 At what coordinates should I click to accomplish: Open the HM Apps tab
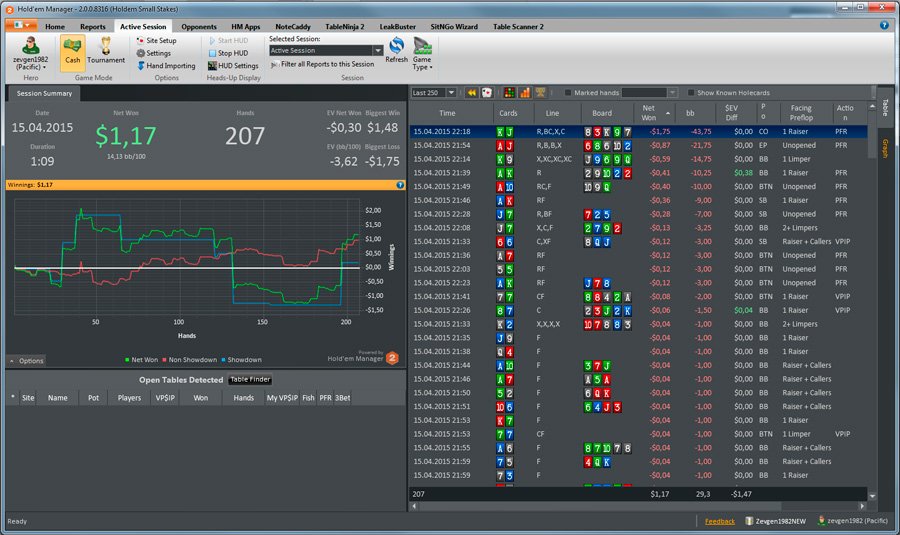pos(246,26)
